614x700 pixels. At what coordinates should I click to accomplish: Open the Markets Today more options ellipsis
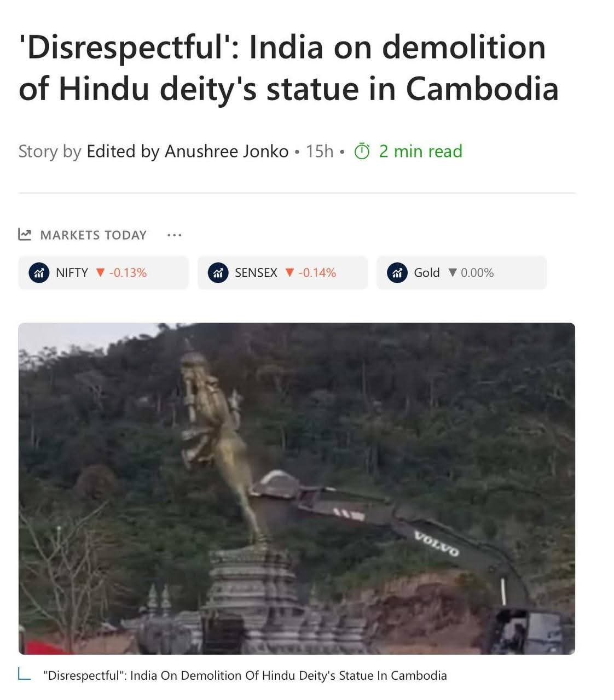point(174,235)
